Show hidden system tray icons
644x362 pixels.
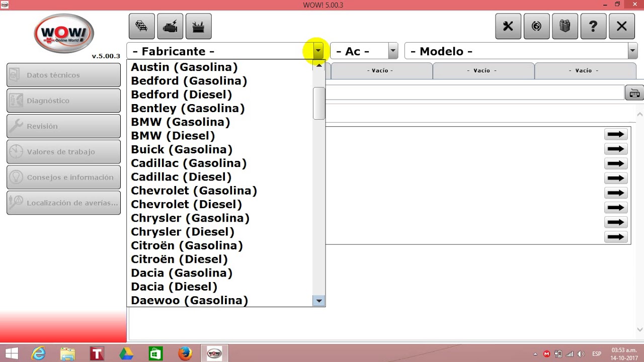pyautogui.click(x=535, y=353)
